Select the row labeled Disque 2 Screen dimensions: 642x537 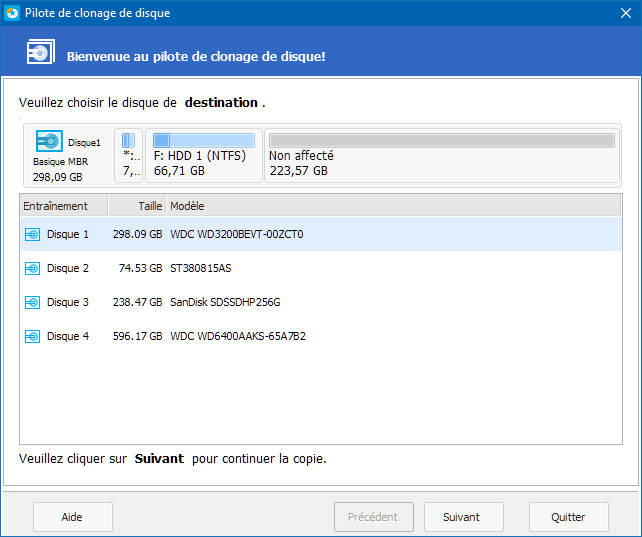point(321,268)
